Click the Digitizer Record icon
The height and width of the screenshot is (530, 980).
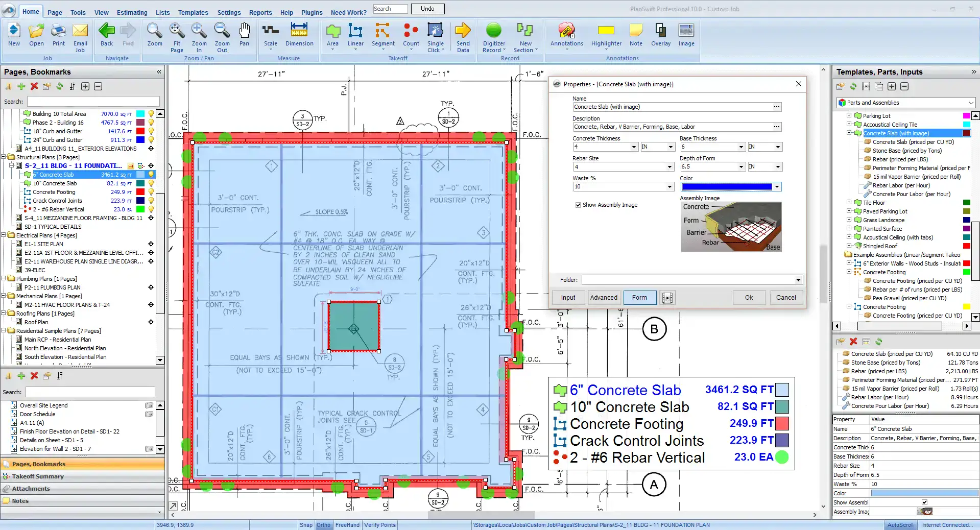pos(494,37)
